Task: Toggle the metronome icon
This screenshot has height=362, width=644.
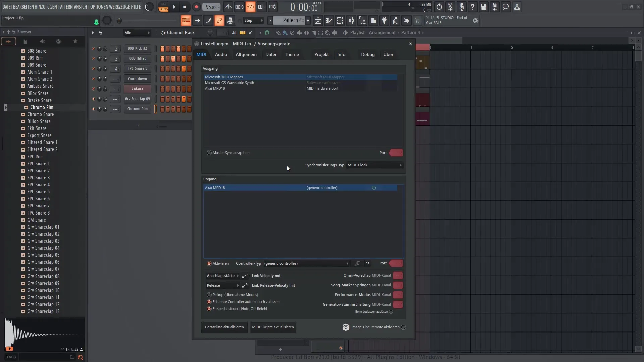Action: [228, 7]
